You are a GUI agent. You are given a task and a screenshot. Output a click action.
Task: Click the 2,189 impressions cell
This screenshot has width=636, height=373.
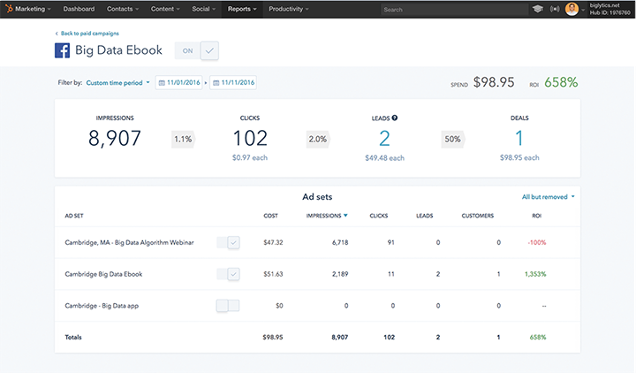click(x=340, y=274)
